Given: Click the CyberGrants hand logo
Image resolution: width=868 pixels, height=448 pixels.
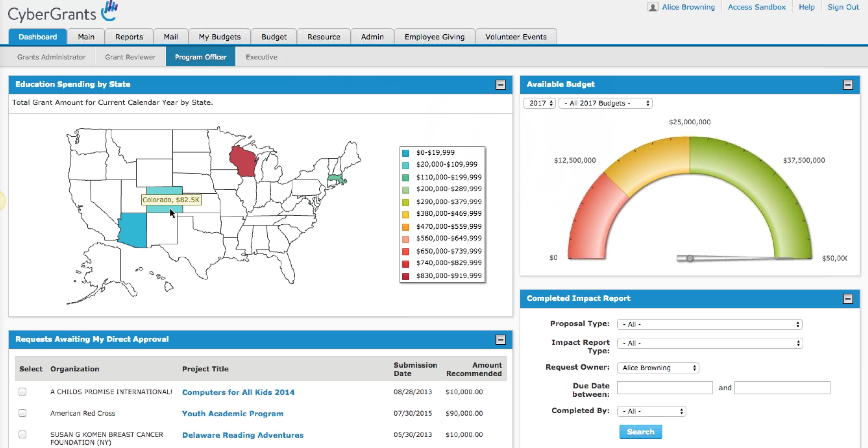Looking at the screenshot, I should coord(110,11).
